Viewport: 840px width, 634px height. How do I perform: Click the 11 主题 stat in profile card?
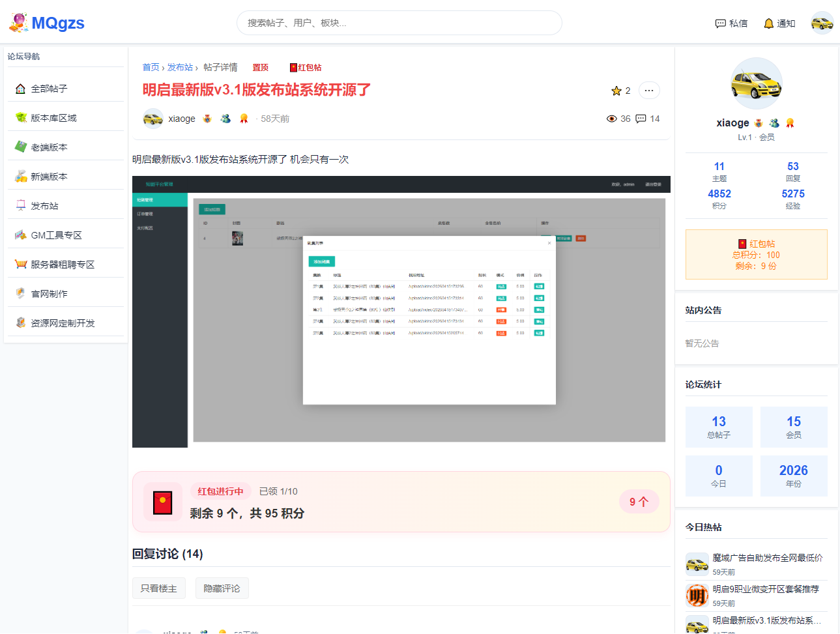pos(719,172)
